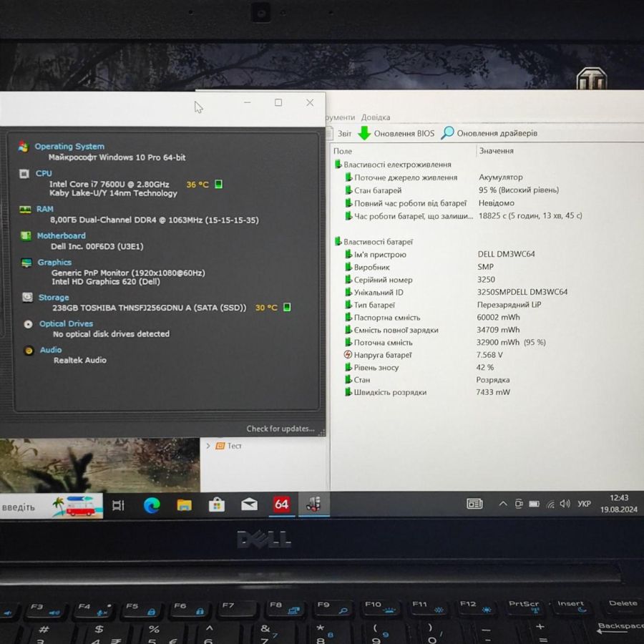The image size is (644, 644).
Task: Click the Поле column header
Action: click(x=343, y=151)
